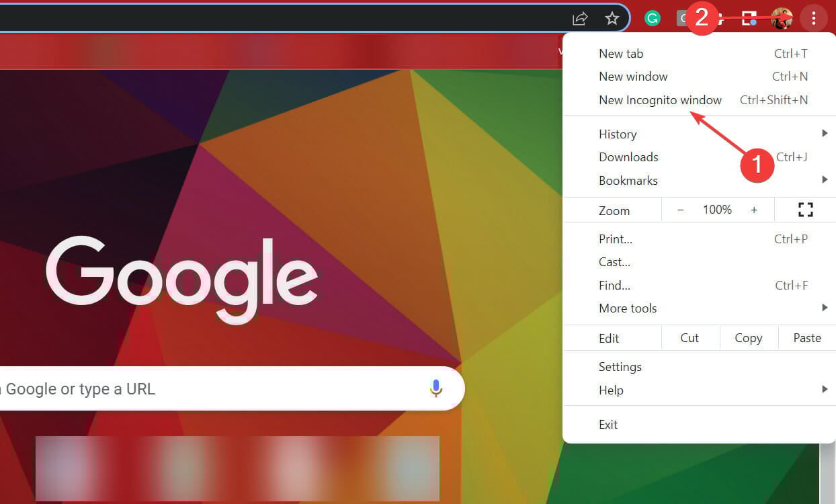Open Downloads from the menu
Viewport: 836px width, 504px height.
pyautogui.click(x=699, y=157)
